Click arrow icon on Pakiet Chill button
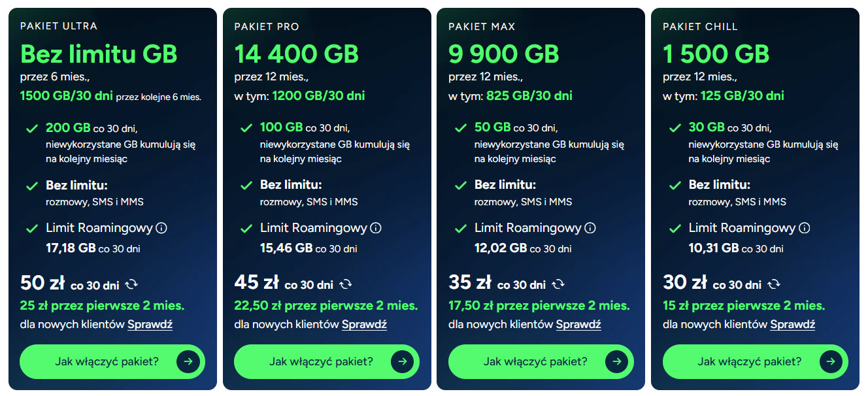This screenshot has height=396, width=868. (831, 361)
